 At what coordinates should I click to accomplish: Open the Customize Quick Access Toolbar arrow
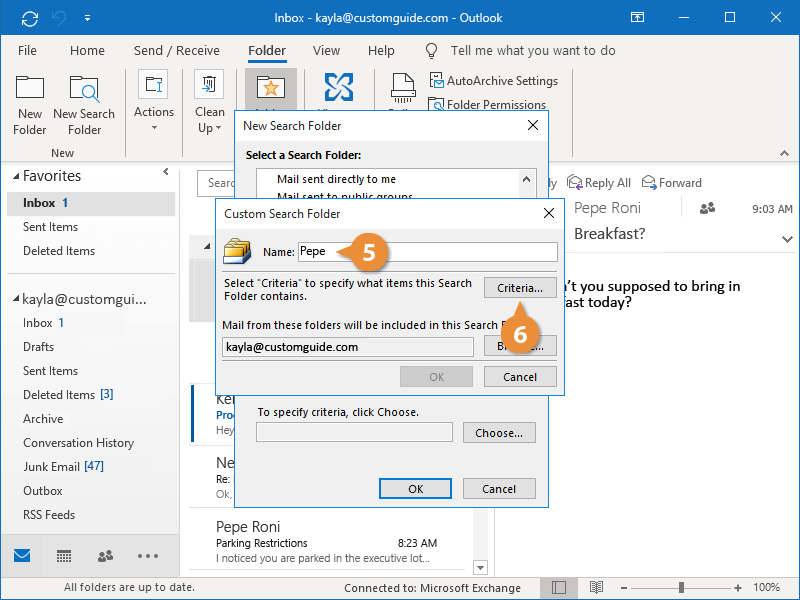[x=87, y=18]
